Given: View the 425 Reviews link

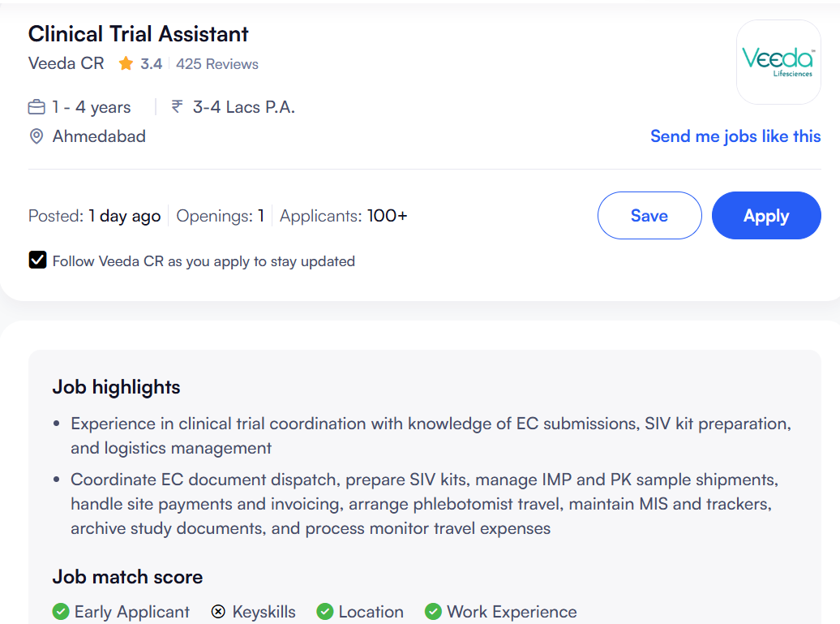Looking at the screenshot, I should pyautogui.click(x=217, y=64).
